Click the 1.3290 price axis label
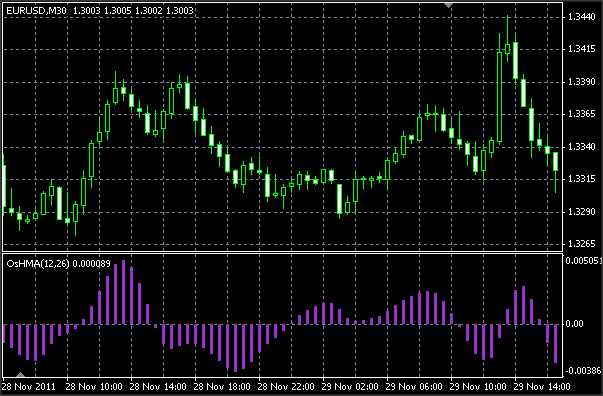This screenshot has width=603, height=396. [x=581, y=212]
